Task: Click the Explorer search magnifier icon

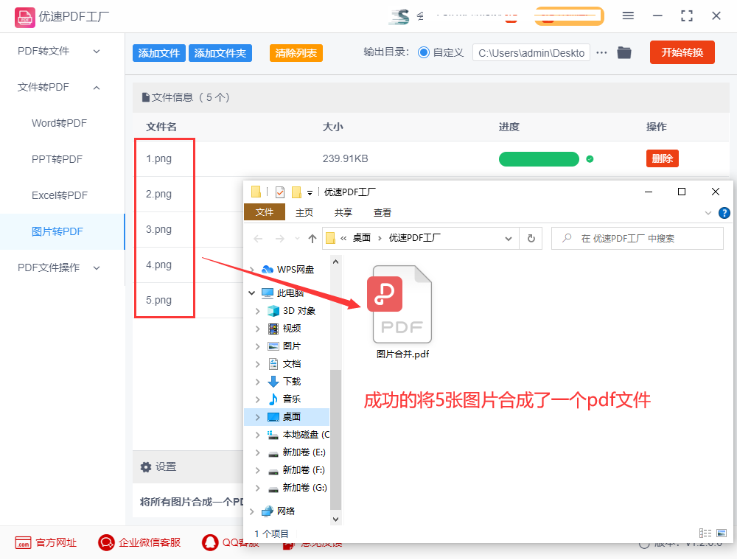Action: [567, 238]
